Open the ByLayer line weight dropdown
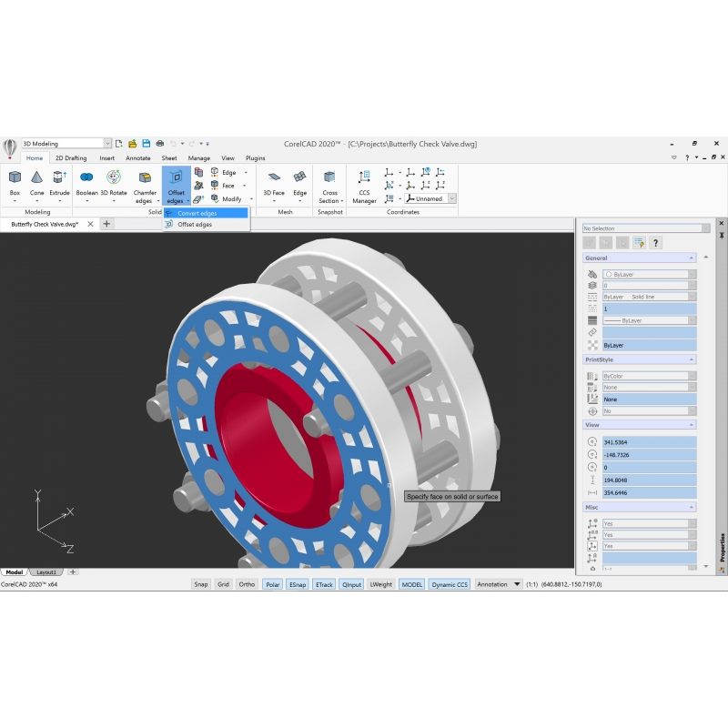This screenshot has width=728, height=728. click(649, 320)
